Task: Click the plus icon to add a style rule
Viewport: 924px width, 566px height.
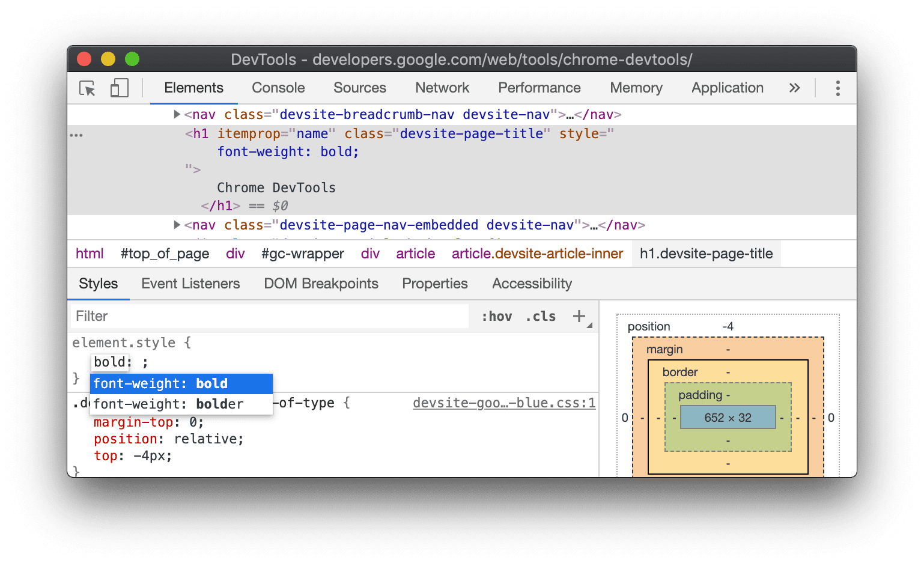Action: pos(579,315)
